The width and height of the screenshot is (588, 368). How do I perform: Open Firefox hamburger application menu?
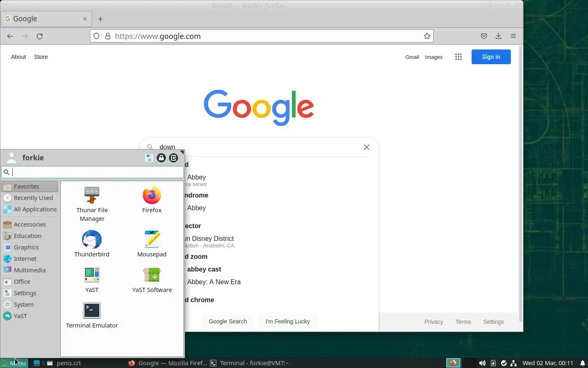(513, 36)
